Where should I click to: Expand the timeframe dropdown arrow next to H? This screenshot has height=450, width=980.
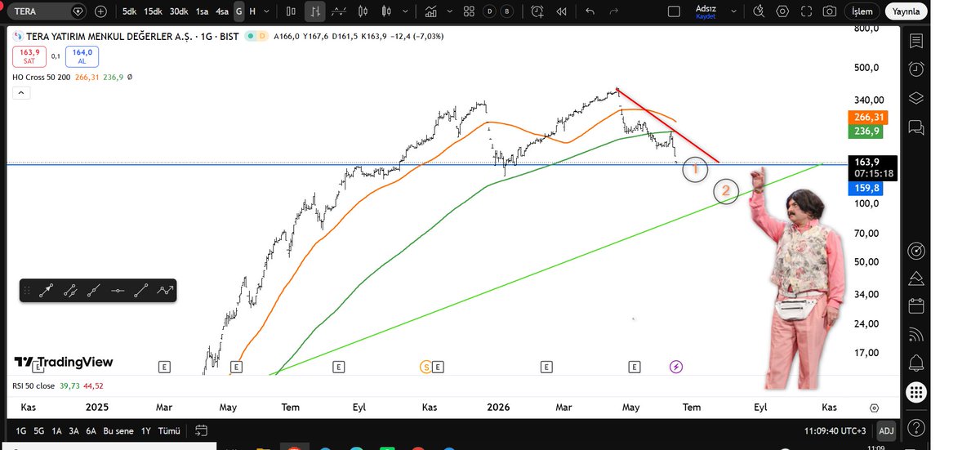tap(267, 11)
